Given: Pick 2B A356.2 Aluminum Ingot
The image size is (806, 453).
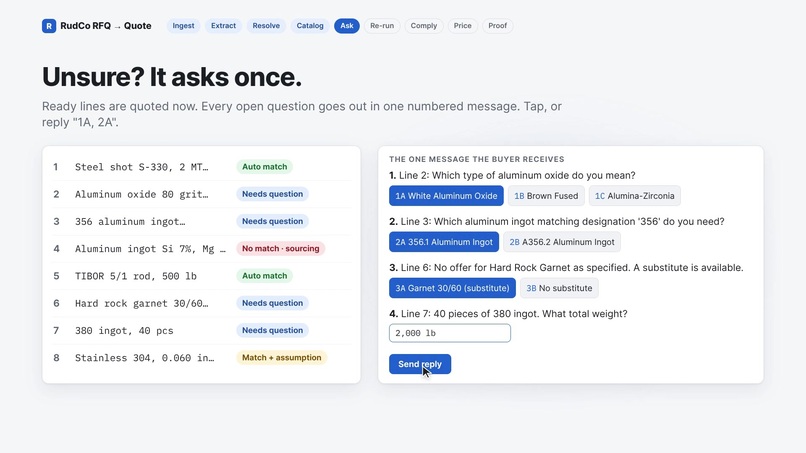Looking at the screenshot, I should [x=562, y=242].
